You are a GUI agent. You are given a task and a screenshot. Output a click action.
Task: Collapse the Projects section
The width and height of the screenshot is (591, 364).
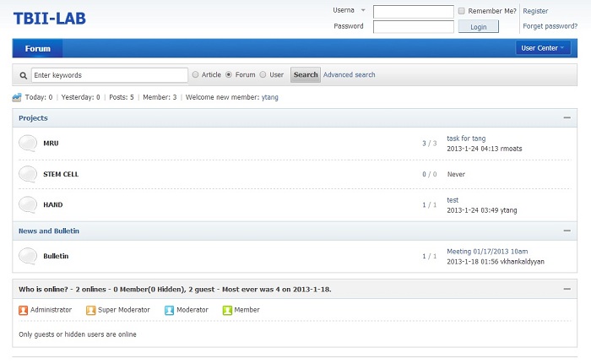pos(567,118)
